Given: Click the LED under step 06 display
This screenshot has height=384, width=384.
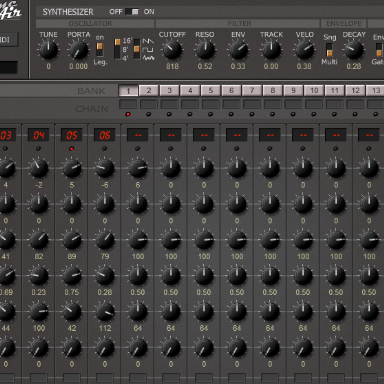Looking at the screenshot, I should (105, 149).
